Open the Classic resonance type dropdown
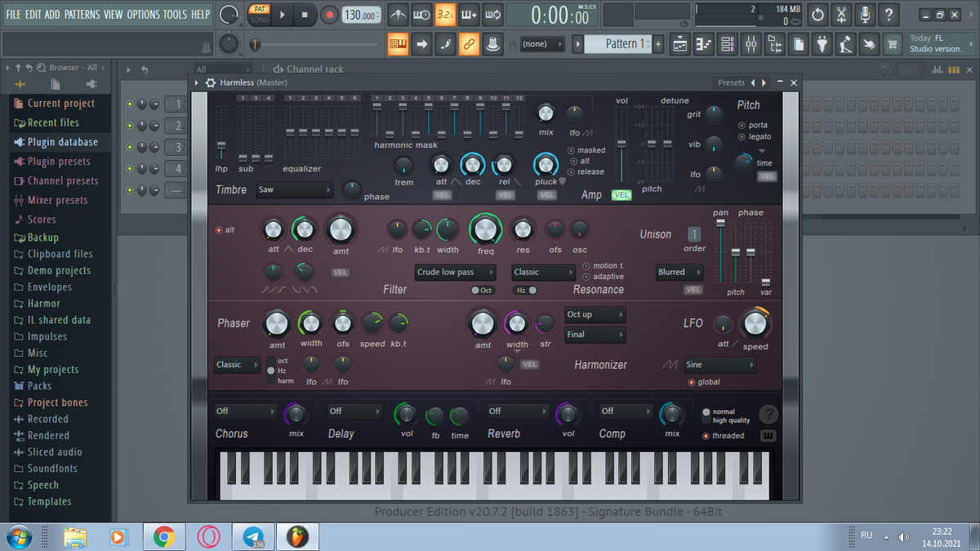The width and height of the screenshot is (980, 551). (x=543, y=273)
